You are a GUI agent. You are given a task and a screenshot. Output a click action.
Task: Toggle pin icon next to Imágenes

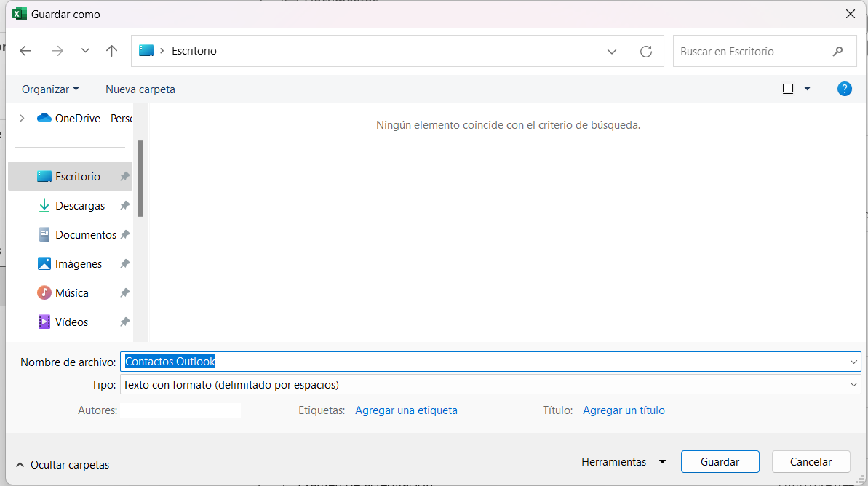pos(124,264)
